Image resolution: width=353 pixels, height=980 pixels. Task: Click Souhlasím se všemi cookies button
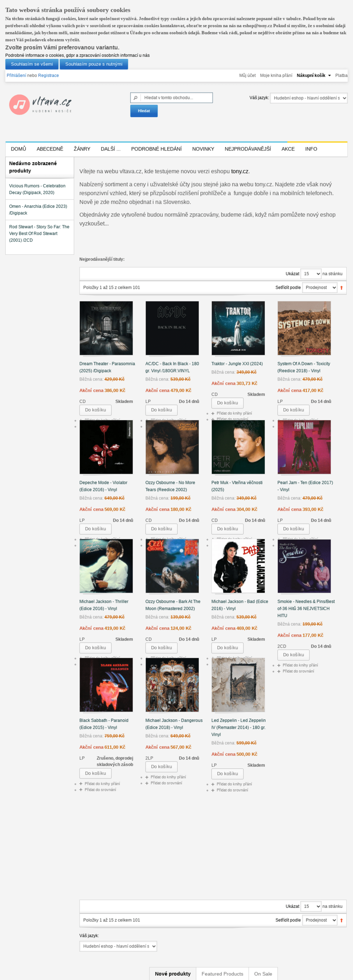[x=32, y=64]
